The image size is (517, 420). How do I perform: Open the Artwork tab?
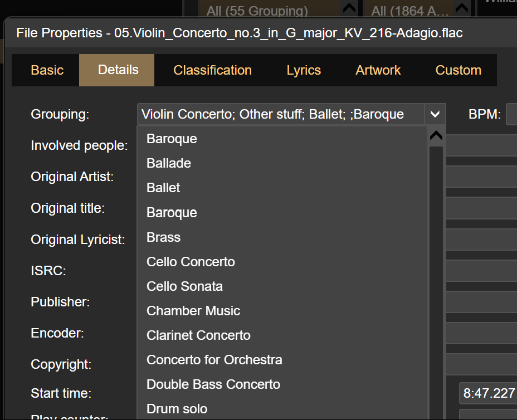pos(378,70)
